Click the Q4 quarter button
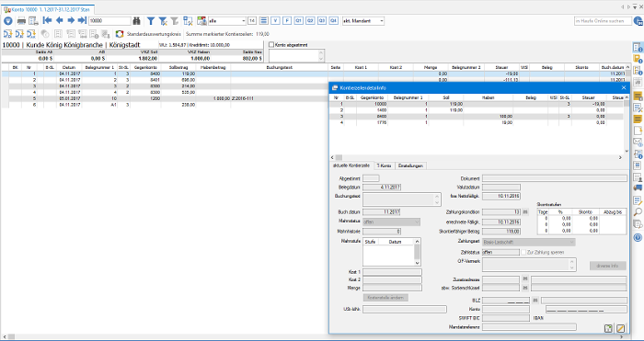 coord(333,20)
